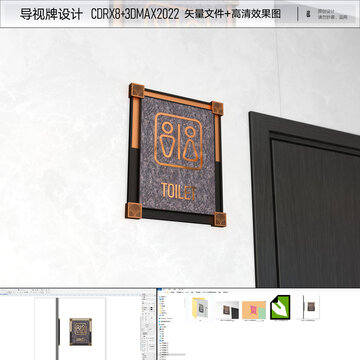
Task: Click the 导视牌设计 title text
Action: point(51,14)
